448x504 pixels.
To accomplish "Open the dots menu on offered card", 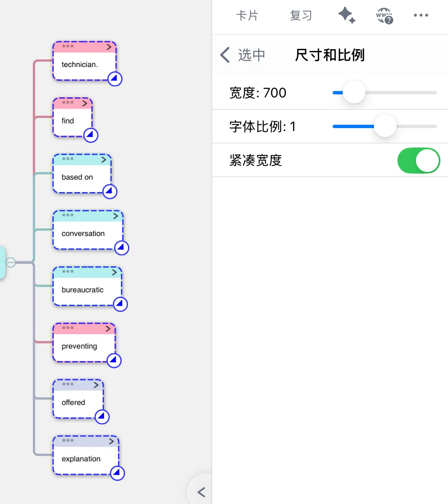I will pos(68,384).
